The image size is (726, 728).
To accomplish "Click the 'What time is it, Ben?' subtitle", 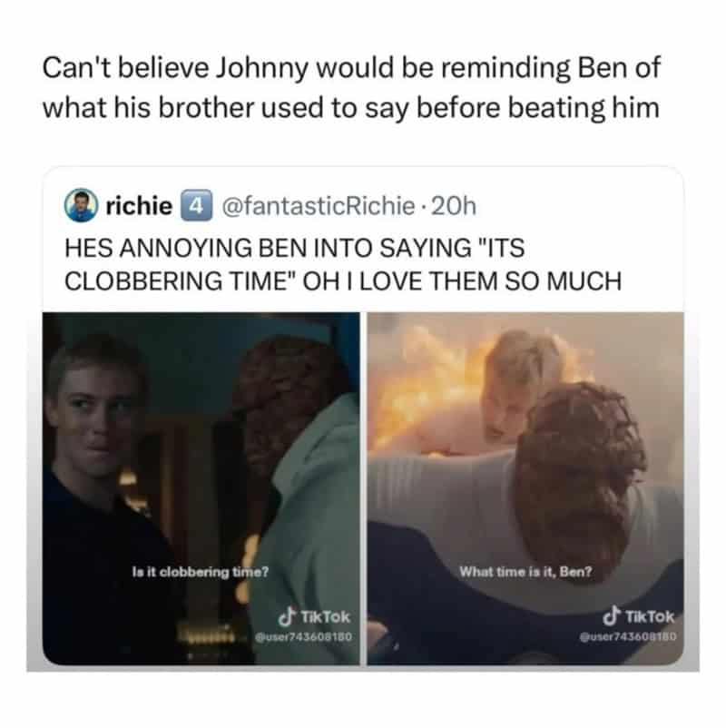I will click(x=525, y=572).
